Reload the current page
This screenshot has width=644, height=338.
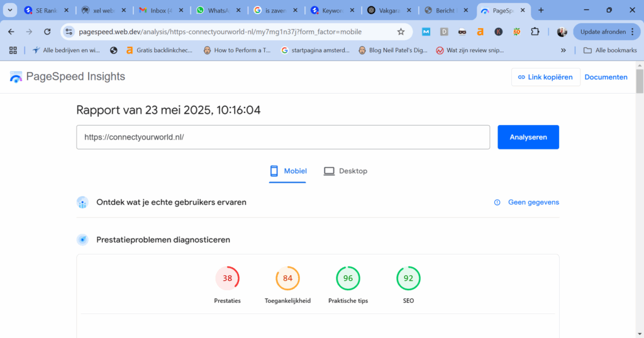(x=47, y=31)
